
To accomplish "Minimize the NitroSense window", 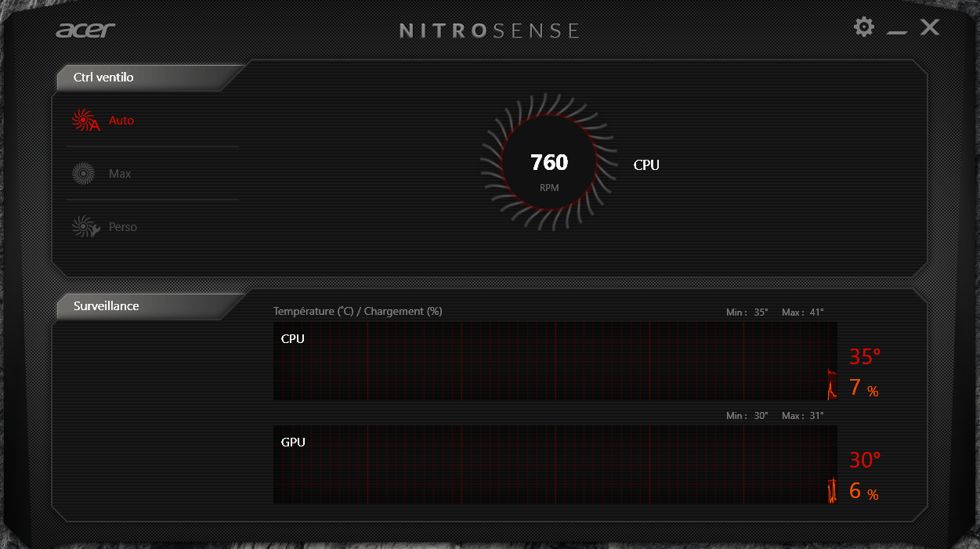I will point(897,31).
